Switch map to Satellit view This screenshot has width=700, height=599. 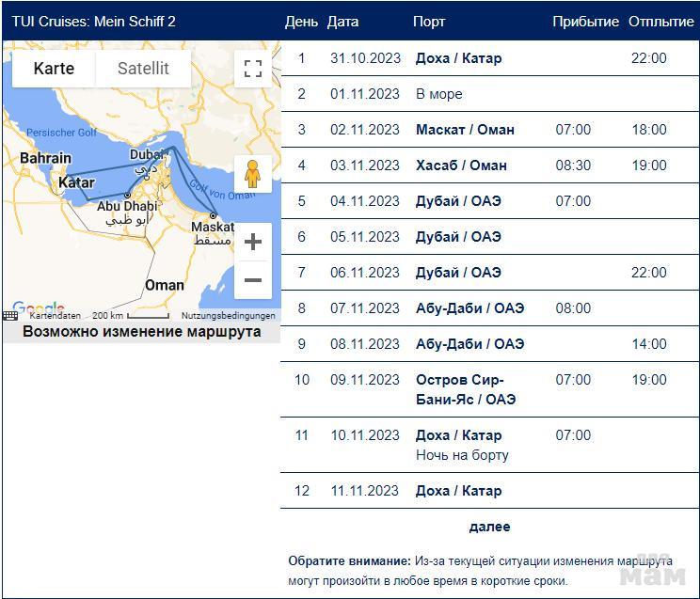143,69
